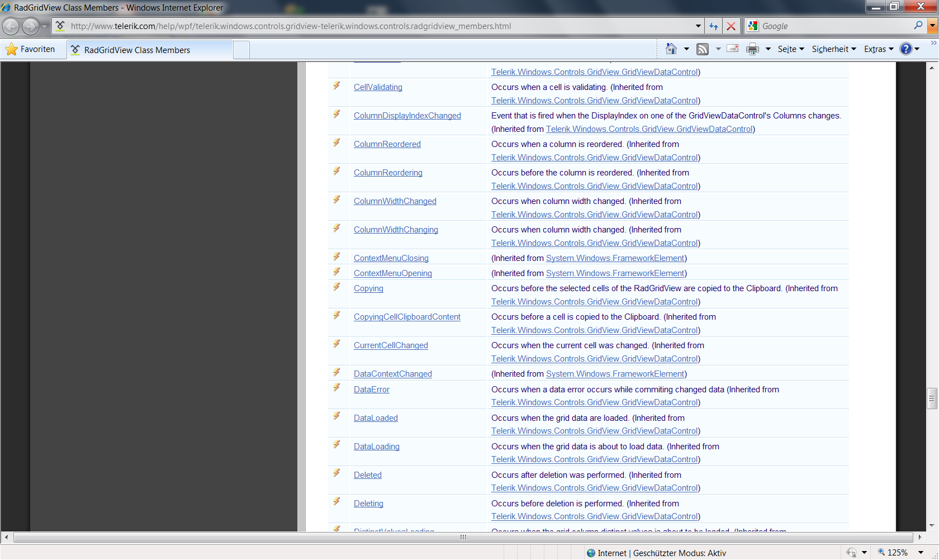This screenshot has width=939, height=560.
Task: Click the Refresh button next to address bar
Action: point(714,26)
